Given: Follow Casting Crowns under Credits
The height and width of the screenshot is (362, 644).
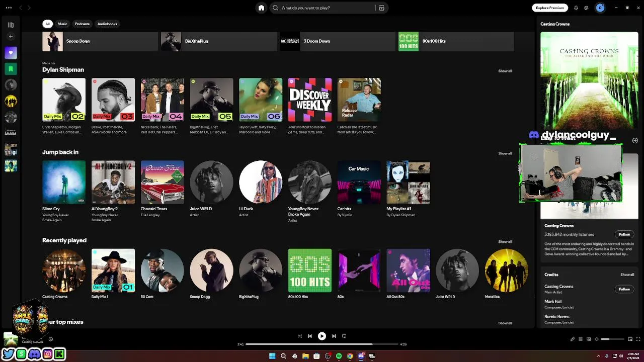Looking at the screenshot, I should coord(624,289).
